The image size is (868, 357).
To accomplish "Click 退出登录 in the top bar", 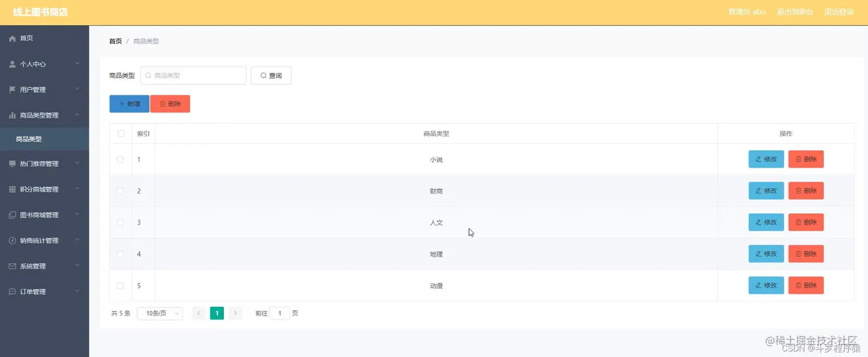I will coord(839,11).
